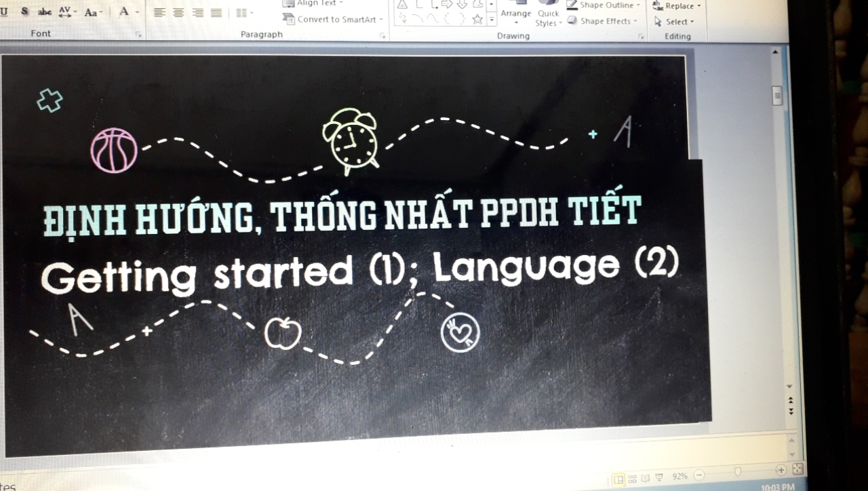Pick the star shape from the shapes gallery
Screen dimensions: 868x491
pos(477,19)
